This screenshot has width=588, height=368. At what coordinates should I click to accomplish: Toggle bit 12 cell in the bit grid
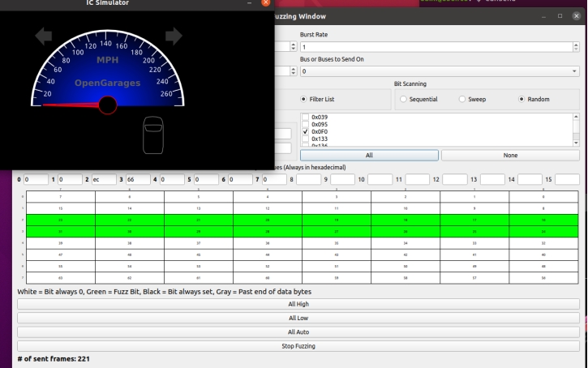tap(268, 208)
